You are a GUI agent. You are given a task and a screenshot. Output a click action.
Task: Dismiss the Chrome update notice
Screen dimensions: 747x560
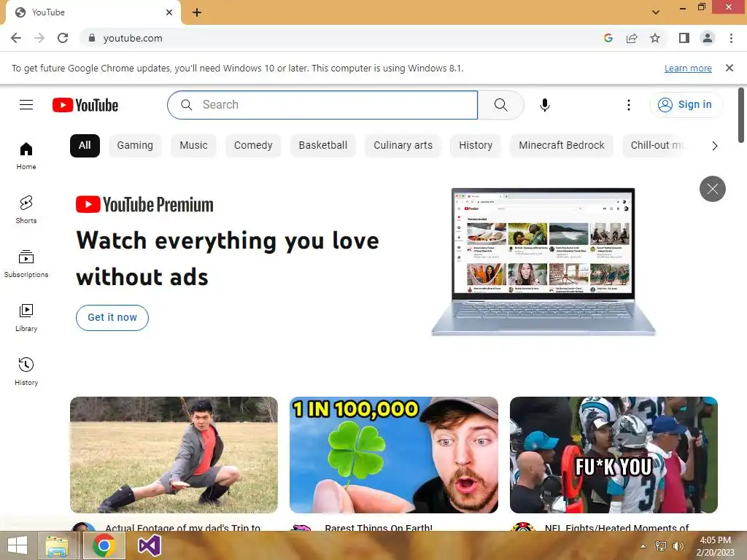(x=729, y=68)
